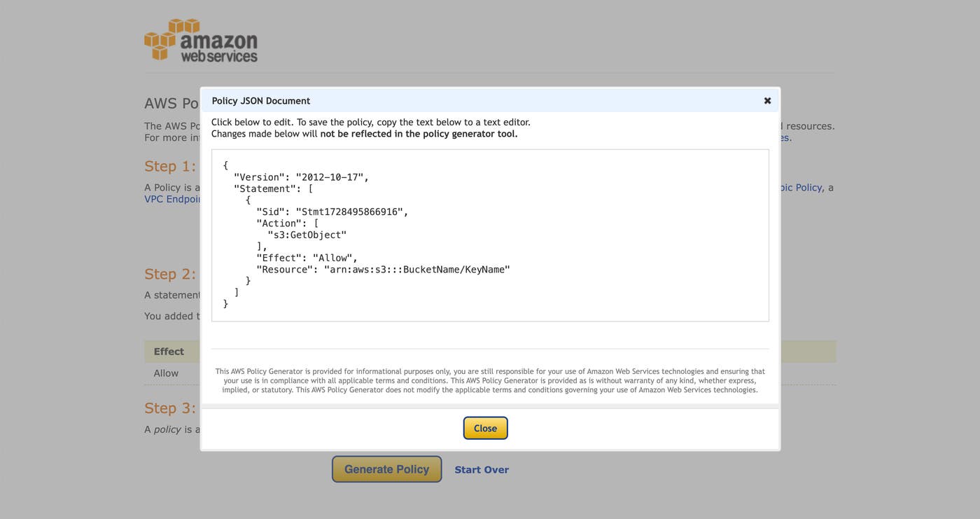Click the Start Over link
This screenshot has height=519, width=980.
coord(482,469)
